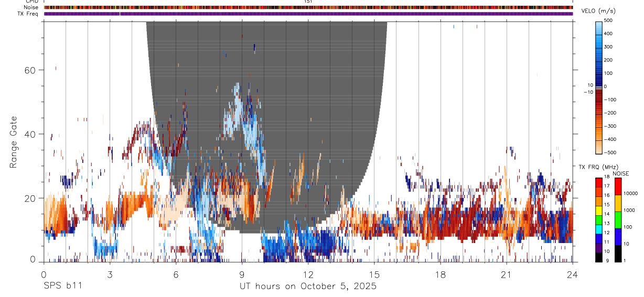Click the multicolored Noise strip above the plot
Screen dimensions: 644x297
308,7
